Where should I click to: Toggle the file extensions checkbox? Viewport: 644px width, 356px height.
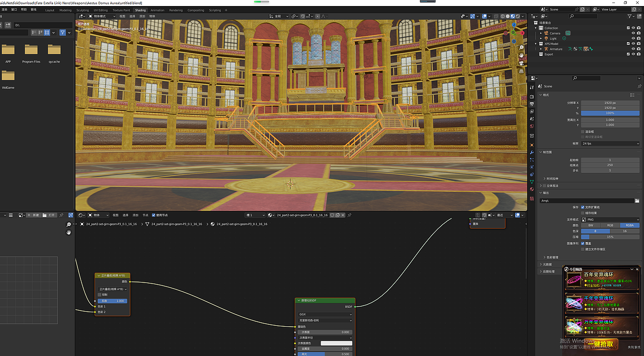pos(583,207)
